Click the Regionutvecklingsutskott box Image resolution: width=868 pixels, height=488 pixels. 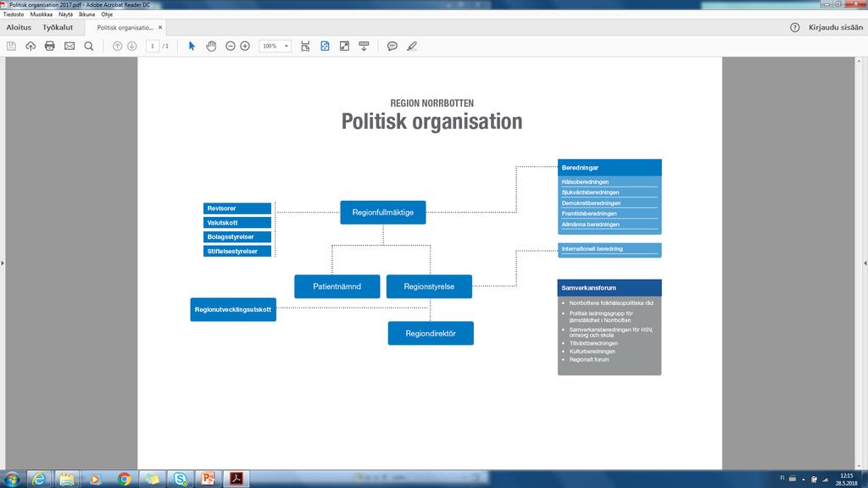coord(233,310)
